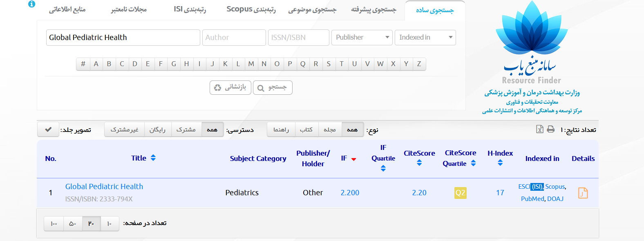Select access filter همه (all)
Screen dimensions: 644x241
[x=212, y=129]
